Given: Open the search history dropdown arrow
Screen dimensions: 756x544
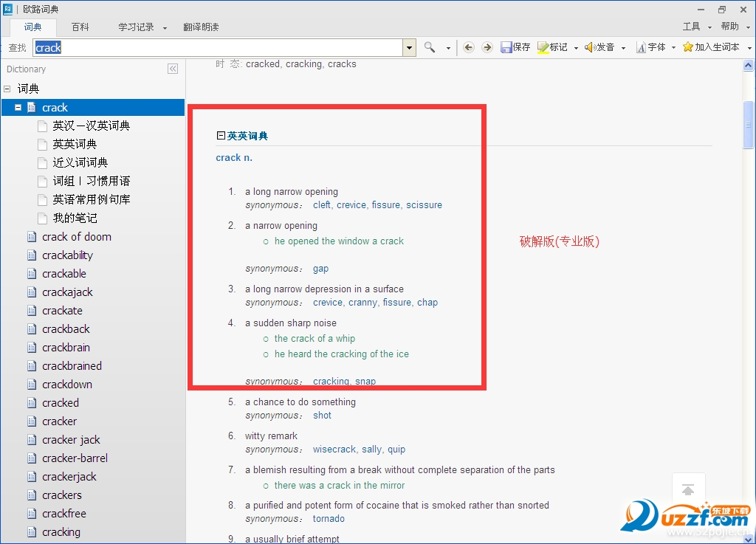Looking at the screenshot, I should (x=410, y=47).
